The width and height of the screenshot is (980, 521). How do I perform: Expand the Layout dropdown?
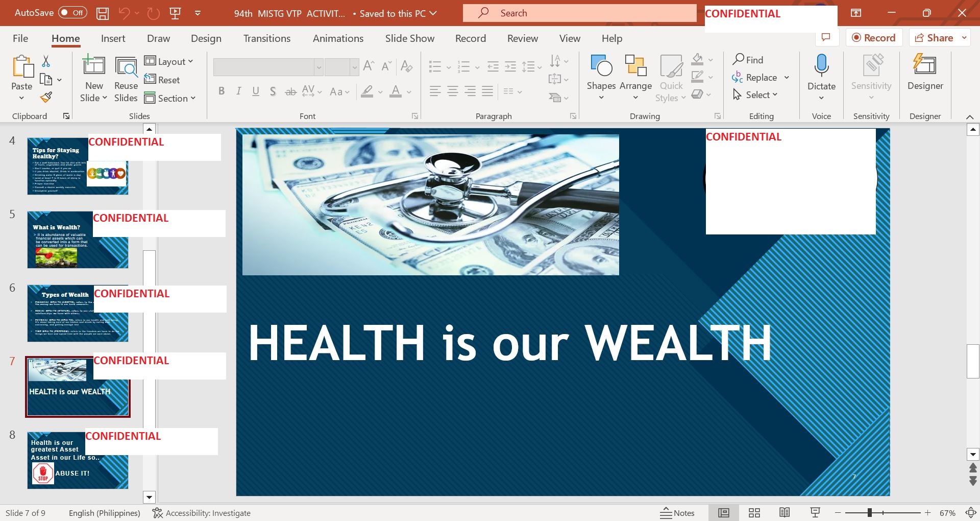(169, 61)
